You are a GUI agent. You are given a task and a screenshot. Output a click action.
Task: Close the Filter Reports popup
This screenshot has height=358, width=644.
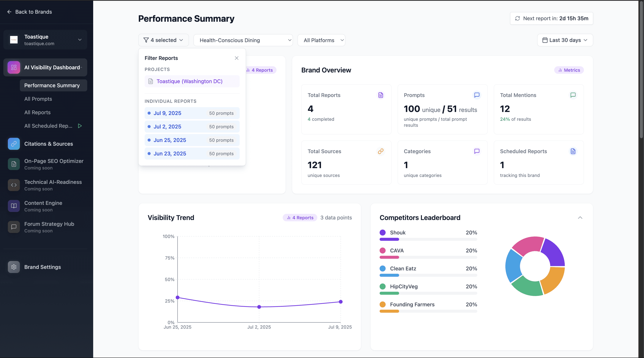pos(236,58)
